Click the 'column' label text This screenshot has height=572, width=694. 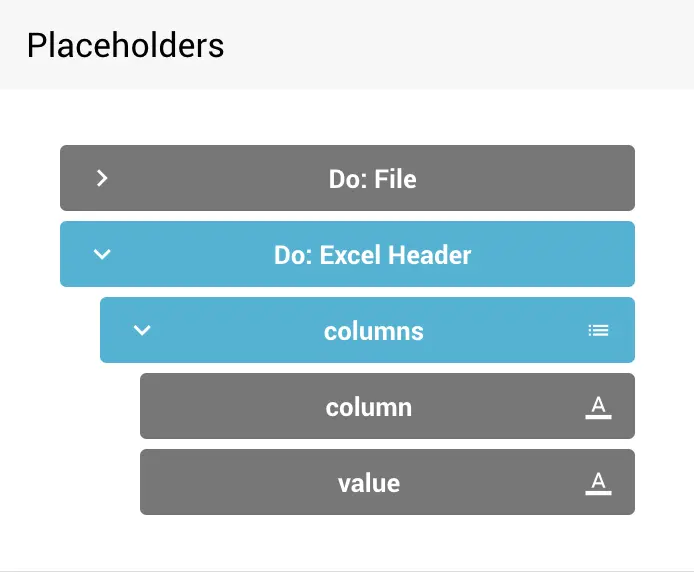pos(368,407)
